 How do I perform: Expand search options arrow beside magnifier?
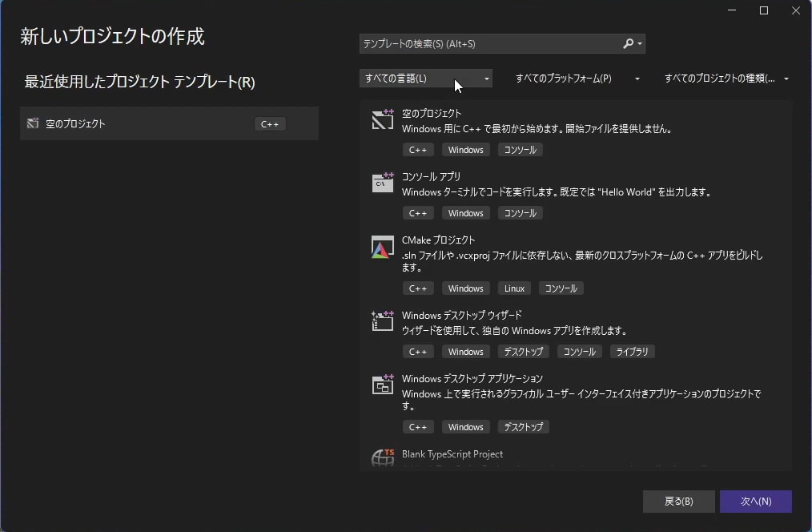640,43
